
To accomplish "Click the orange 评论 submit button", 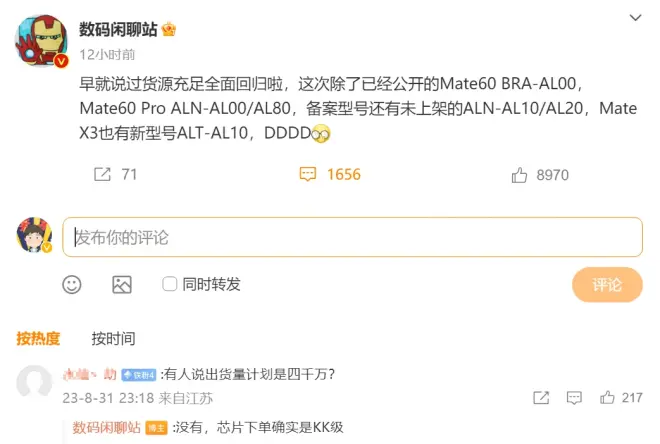I will pyautogui.click(x=607, y=285).
